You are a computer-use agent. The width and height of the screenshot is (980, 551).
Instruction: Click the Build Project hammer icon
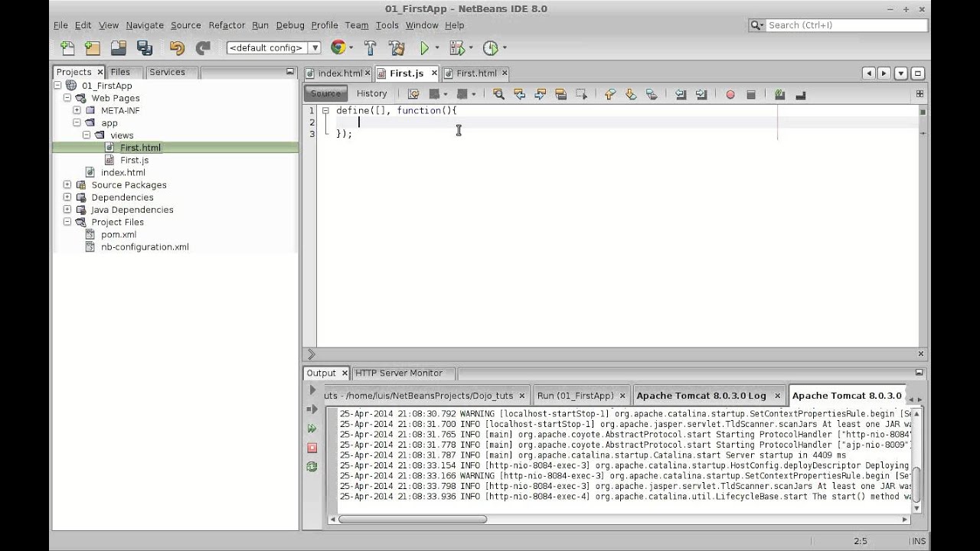click(371, 47)
